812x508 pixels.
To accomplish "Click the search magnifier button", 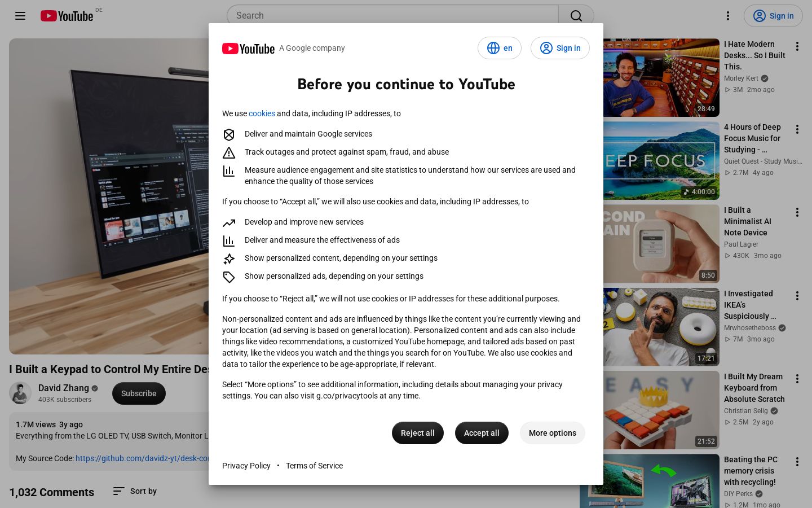I will click(576, 16).
